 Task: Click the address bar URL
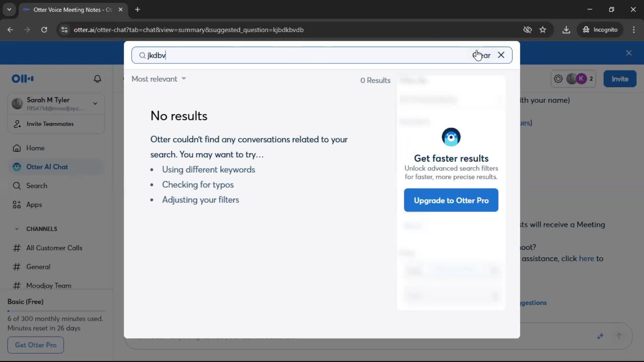click(x=189, y=30)
